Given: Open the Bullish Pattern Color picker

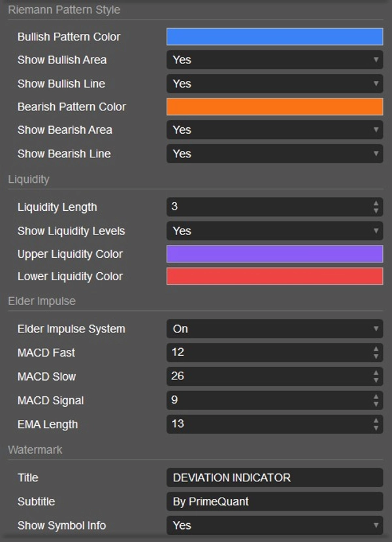Looking at the screenshot, I should pyautogui.click(x=274, y=36).
